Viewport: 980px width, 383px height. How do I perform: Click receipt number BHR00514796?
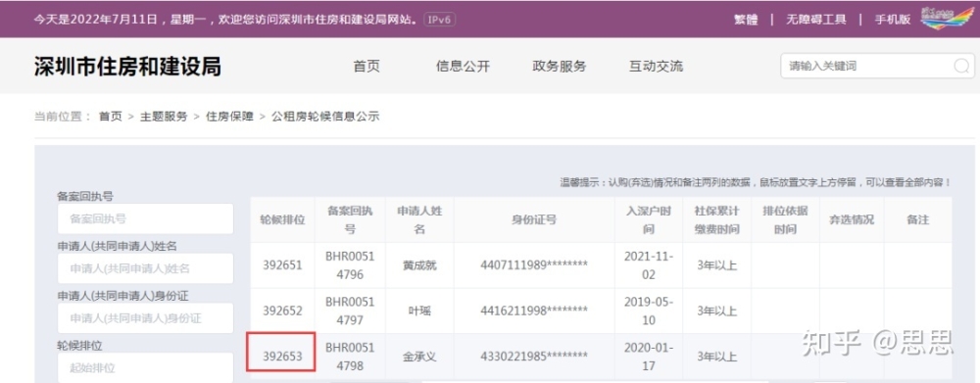click(x=350, y=264)
